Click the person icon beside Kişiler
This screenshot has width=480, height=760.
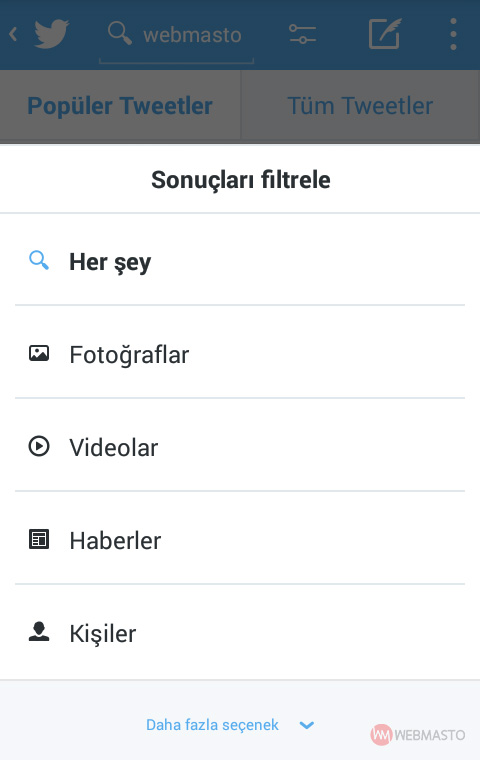coord(39,632)
